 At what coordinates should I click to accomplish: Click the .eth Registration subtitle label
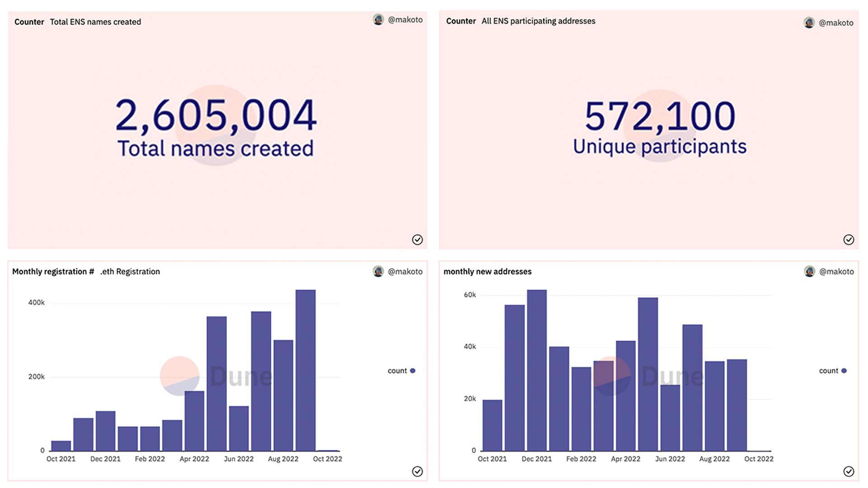coord(130,272)
